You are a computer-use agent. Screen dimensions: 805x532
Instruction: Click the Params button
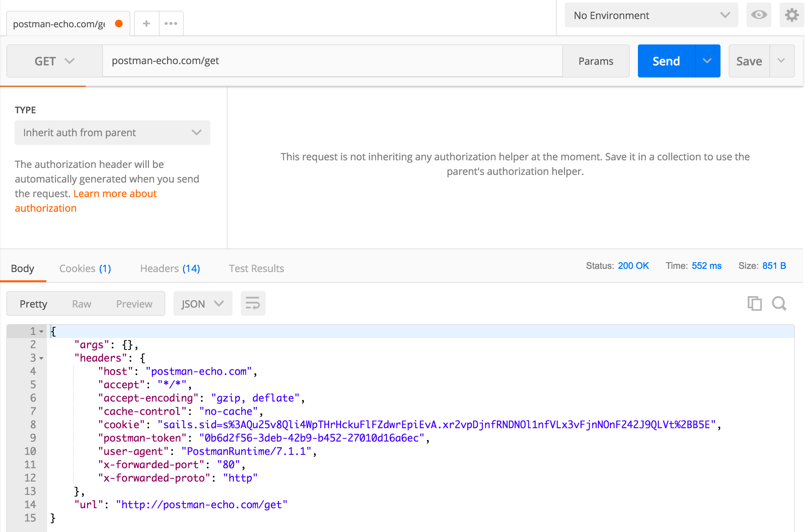tap(596, 61)
